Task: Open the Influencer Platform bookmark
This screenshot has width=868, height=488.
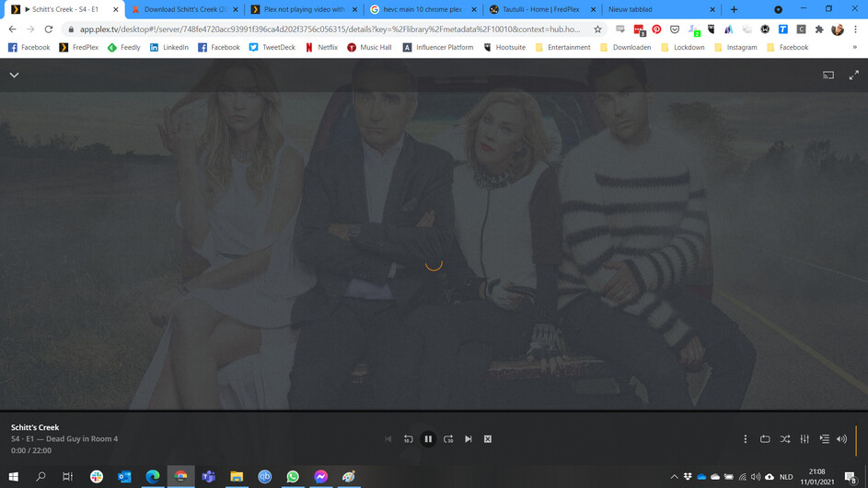Action: pos(438,48)
